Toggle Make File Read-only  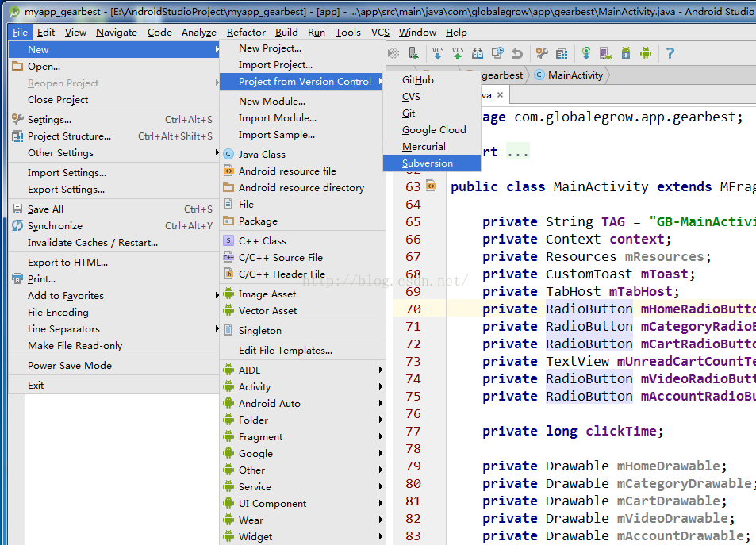point(113,345)
